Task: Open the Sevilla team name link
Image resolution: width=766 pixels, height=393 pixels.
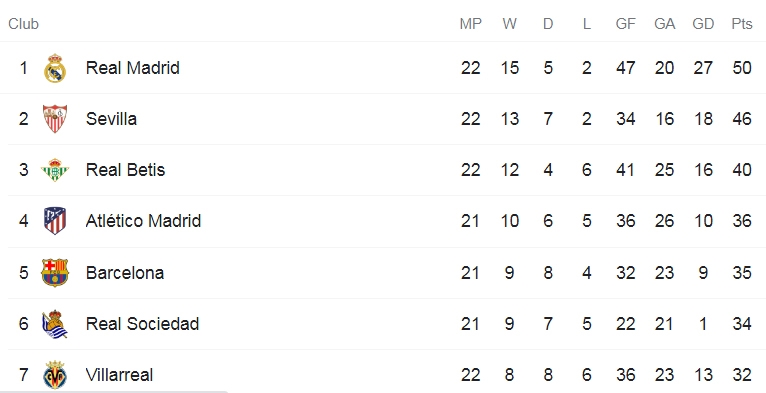Action: tap(111, 119)
